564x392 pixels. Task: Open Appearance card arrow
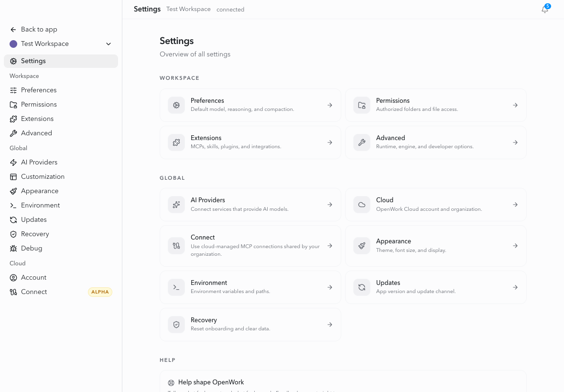point(515,246)
